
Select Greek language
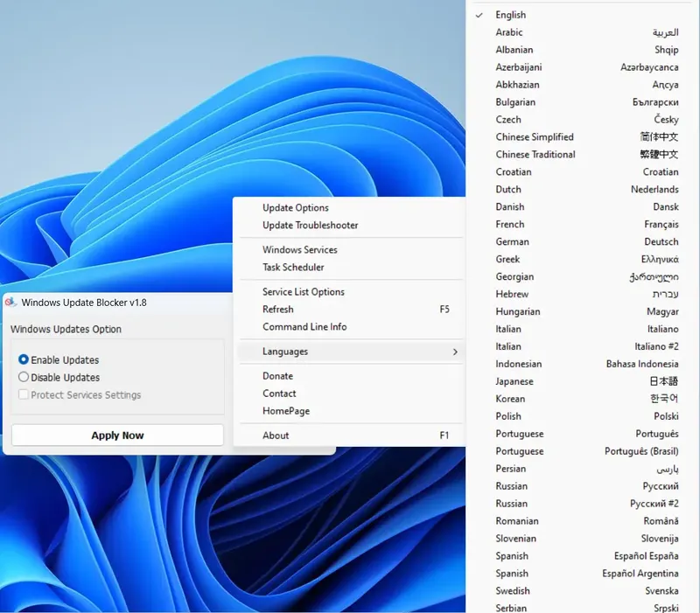[583, 259]
